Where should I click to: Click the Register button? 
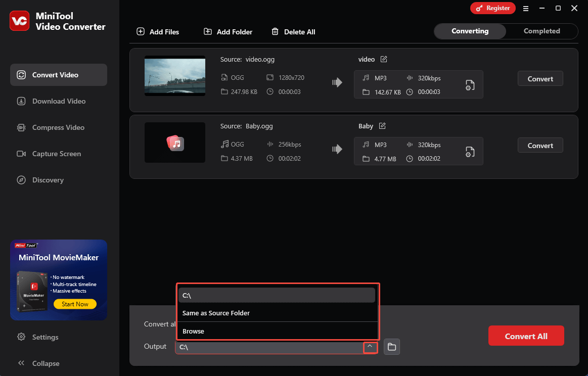(x=493, y=8)
